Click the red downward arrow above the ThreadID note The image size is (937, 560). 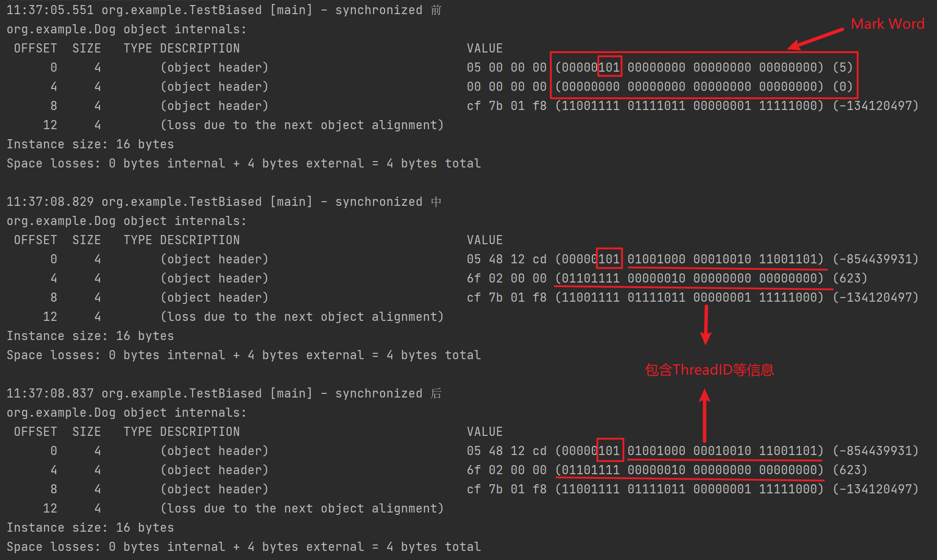click(706, 325)
